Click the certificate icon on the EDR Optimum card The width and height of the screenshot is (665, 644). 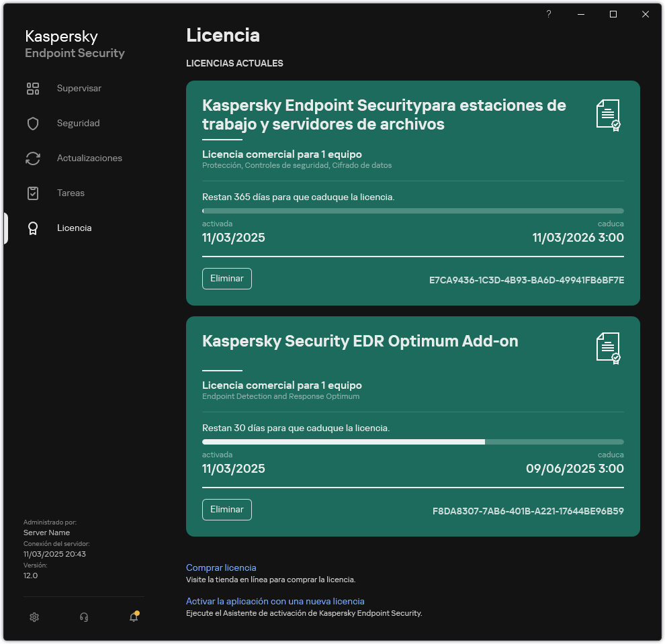pyautogui.click(x=609, y=347)
